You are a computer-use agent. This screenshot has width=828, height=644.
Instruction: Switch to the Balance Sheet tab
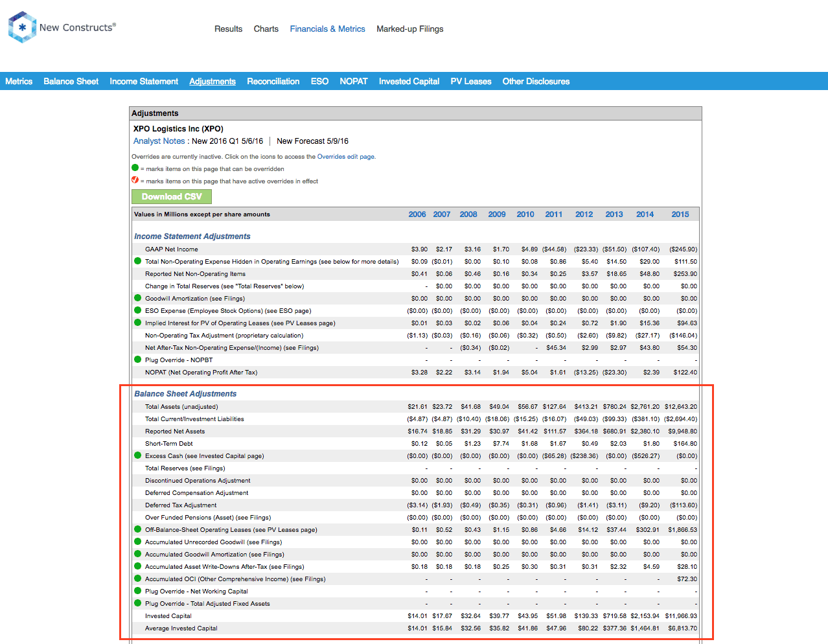[x=71, y=82]
